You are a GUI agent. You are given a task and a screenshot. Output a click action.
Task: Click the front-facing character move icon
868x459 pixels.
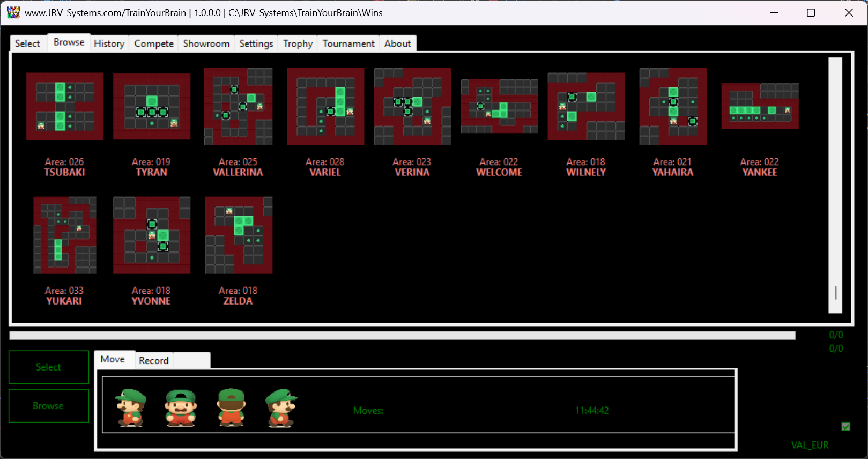point(181,408)
